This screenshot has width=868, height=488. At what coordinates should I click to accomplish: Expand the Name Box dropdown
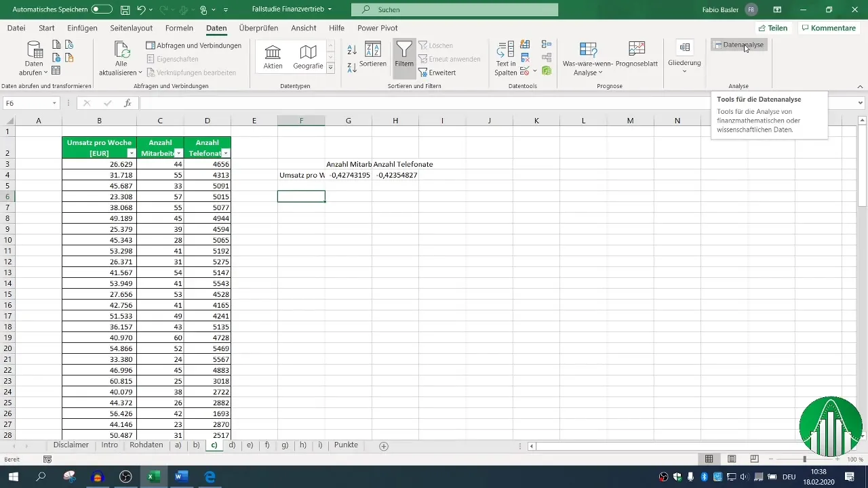54,103
